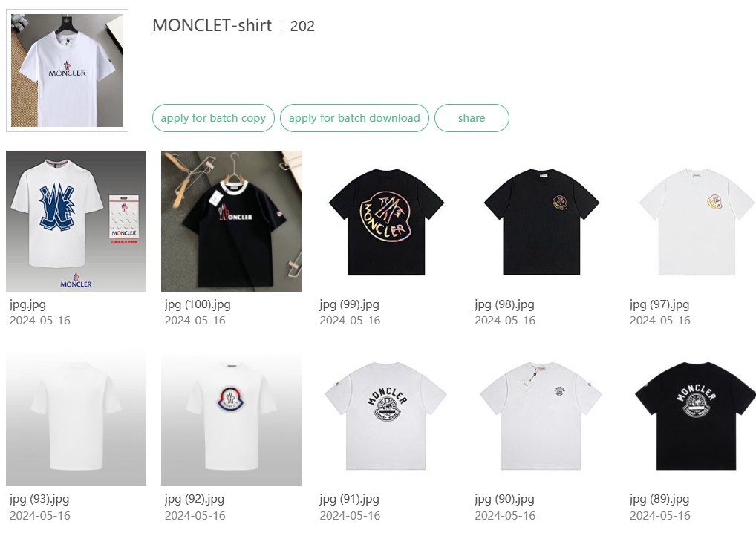Click the 'jpg.jpg' file name label
Screen dimensions: 756x533
[x=28, y=304]
